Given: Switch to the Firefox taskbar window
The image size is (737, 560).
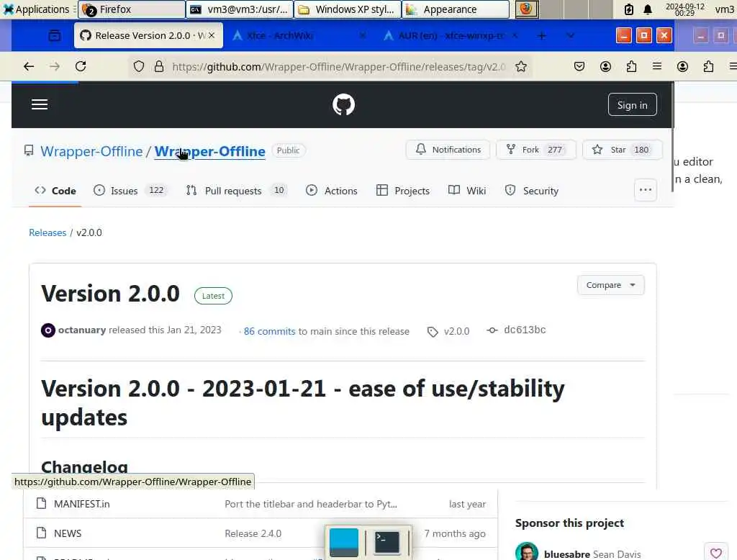Looking at the screenshot, I should [x=131, y=9].
